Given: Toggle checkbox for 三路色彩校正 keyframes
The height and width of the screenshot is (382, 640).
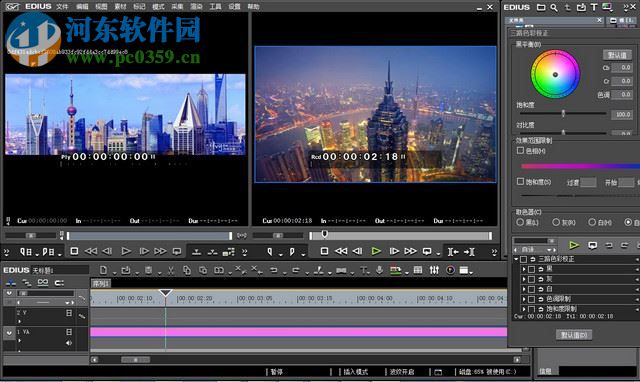Looking at the screenshot, I should point(524,259).
